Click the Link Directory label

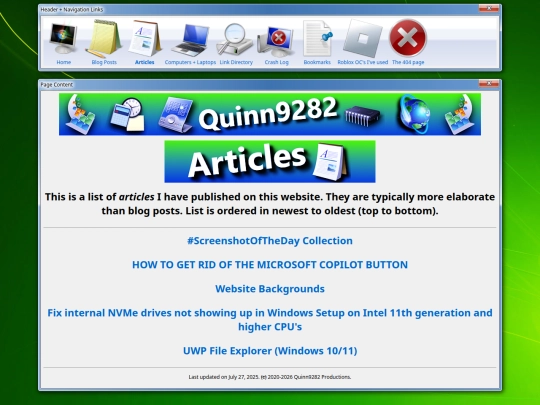click(x=236, y=62)
